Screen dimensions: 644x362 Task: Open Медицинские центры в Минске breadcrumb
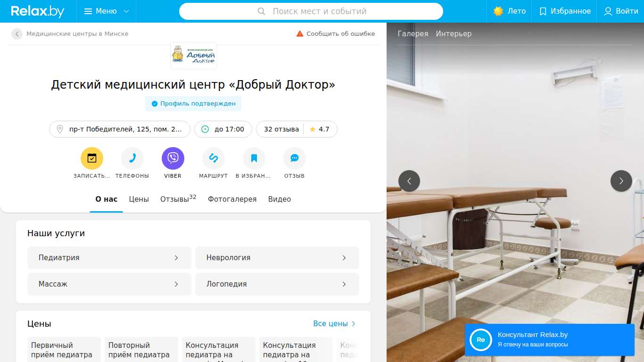(77, 34)
